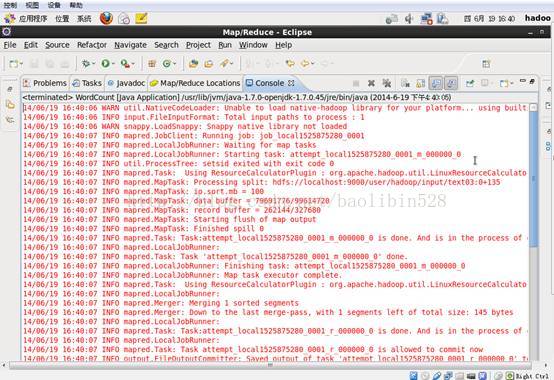Click log line 'io.sort.mb = 100'
Screen dimensions: 554x380
click(229, 191)
